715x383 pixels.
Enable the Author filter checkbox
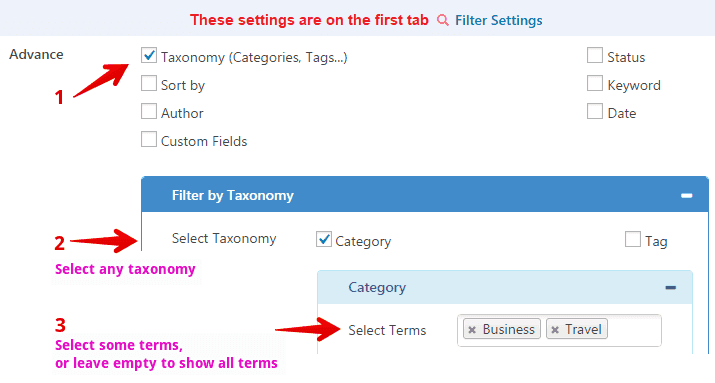tap(149, 111)
